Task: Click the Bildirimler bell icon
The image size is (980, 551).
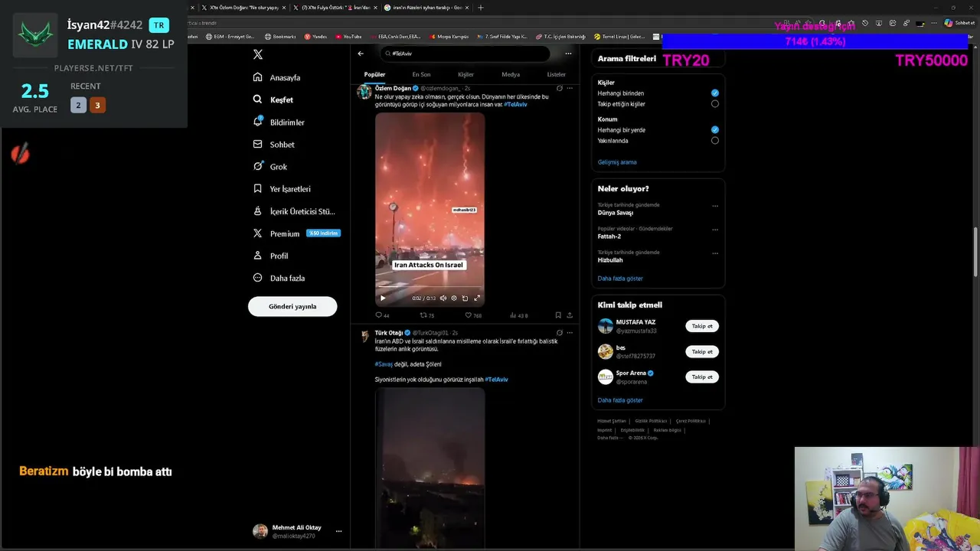Action: (258, 122)
